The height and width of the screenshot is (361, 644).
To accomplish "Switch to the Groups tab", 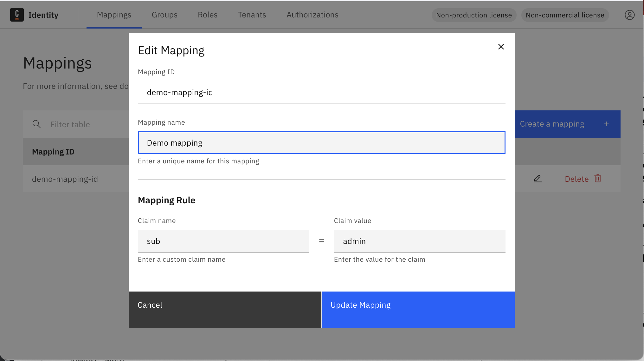I will [164, 15].
